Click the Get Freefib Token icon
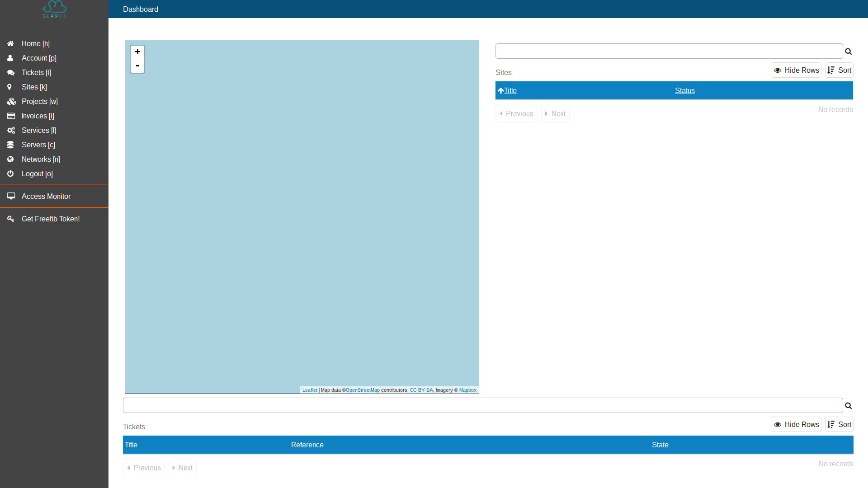868x488 pixels. coord(11,219)
